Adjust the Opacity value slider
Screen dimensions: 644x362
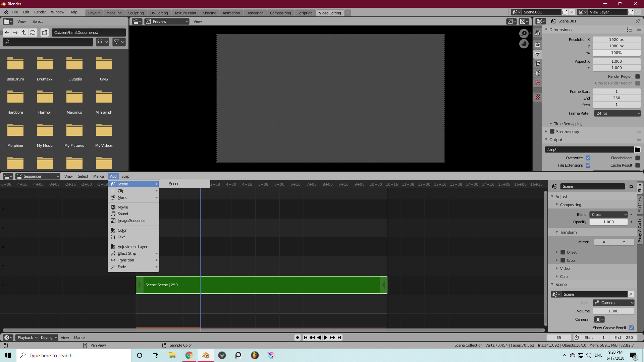608,222
